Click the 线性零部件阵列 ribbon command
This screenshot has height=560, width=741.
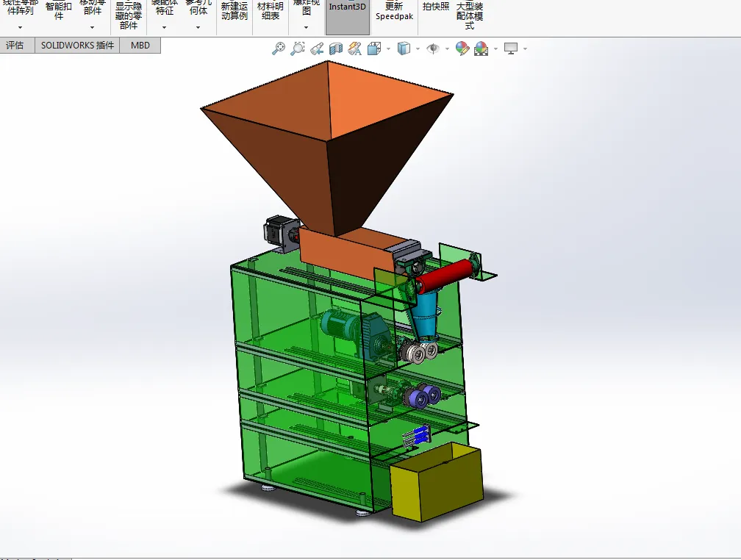tap(21, 7)
